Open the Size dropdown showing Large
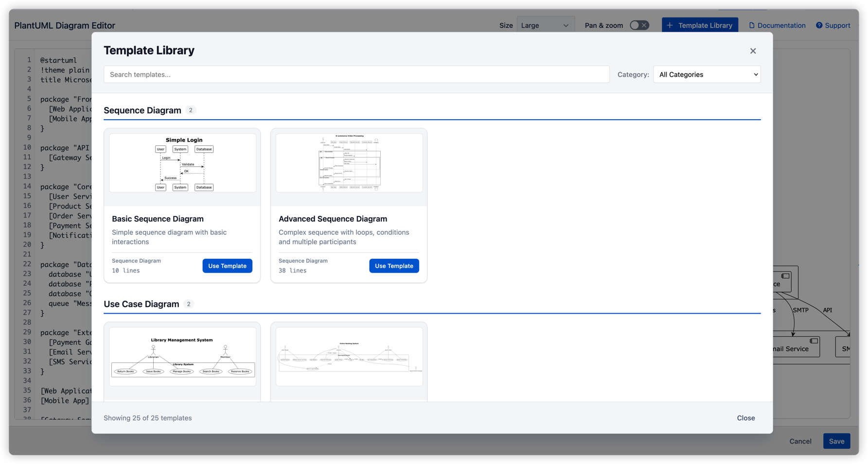This screenshot has width=868, height=464. click(x=546, y=25)
